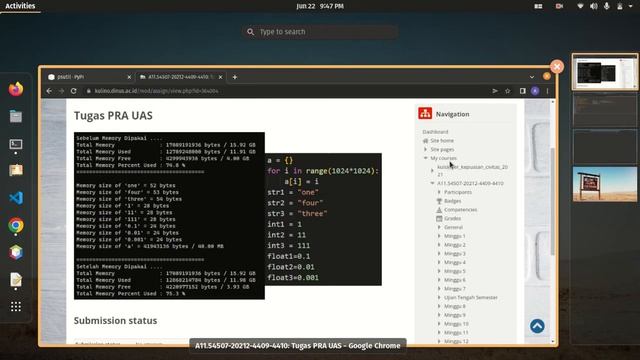Viewport: 640px width, 360px height.
Task: Toggle Chrome side panel icon
Action: (x=522, y=91)
